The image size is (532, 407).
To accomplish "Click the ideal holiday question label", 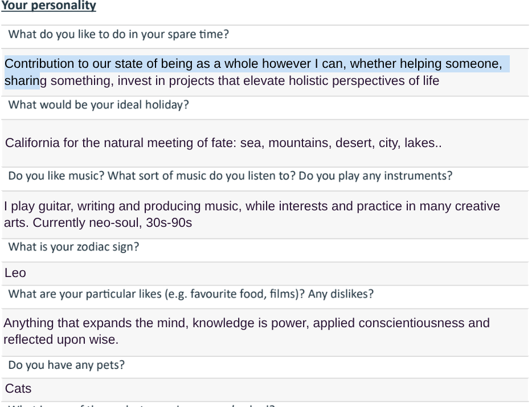I will point(99,105).
